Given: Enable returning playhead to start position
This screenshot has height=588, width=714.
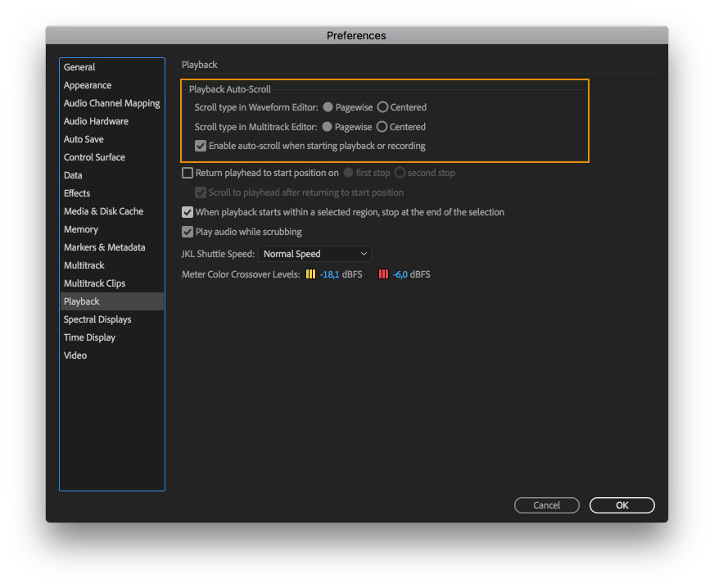Looking at the screenshot, I should (188, 173).
